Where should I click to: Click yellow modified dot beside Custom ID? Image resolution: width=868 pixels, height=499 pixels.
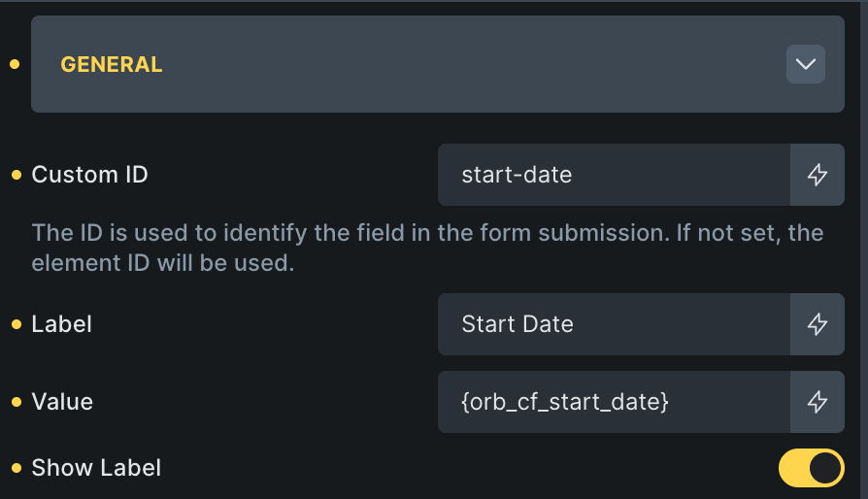pos(16,175)
